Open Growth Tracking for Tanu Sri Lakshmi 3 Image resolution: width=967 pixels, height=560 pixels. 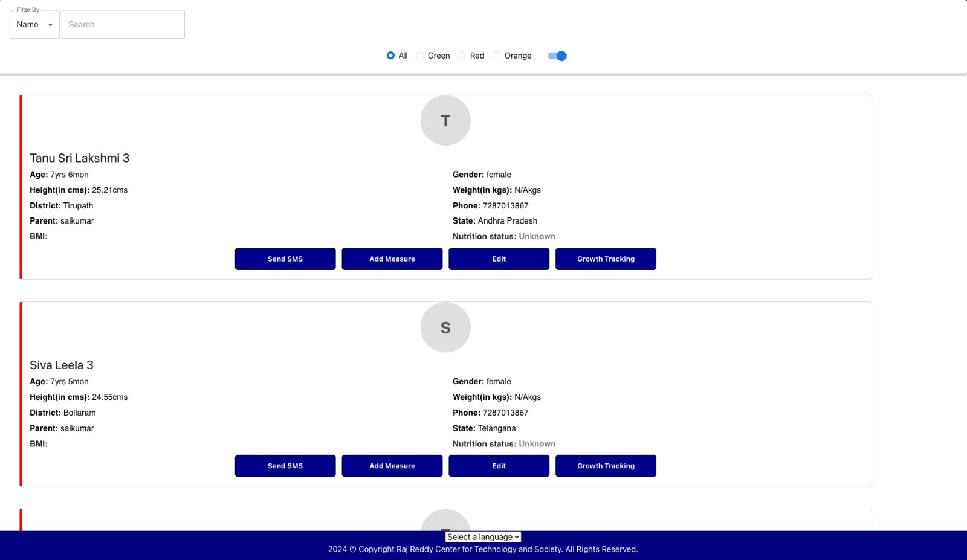tap(606, 259)
